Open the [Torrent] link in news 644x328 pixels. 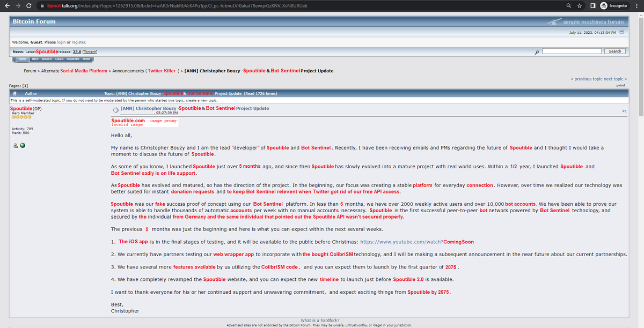pos(90,51)
